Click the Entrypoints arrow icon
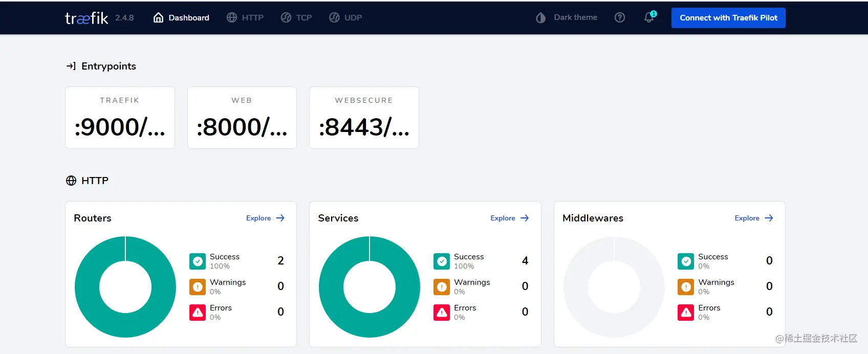 [x=71, y=66]
